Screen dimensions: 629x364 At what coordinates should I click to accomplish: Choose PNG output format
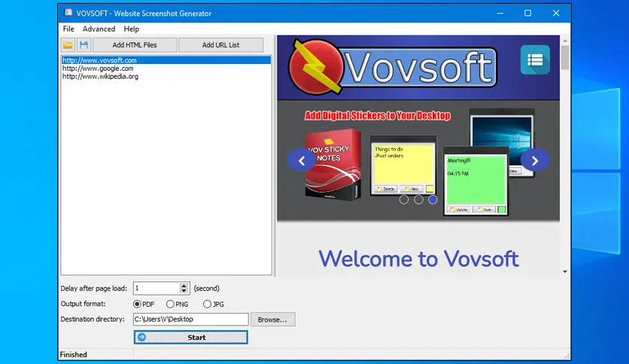170,305
